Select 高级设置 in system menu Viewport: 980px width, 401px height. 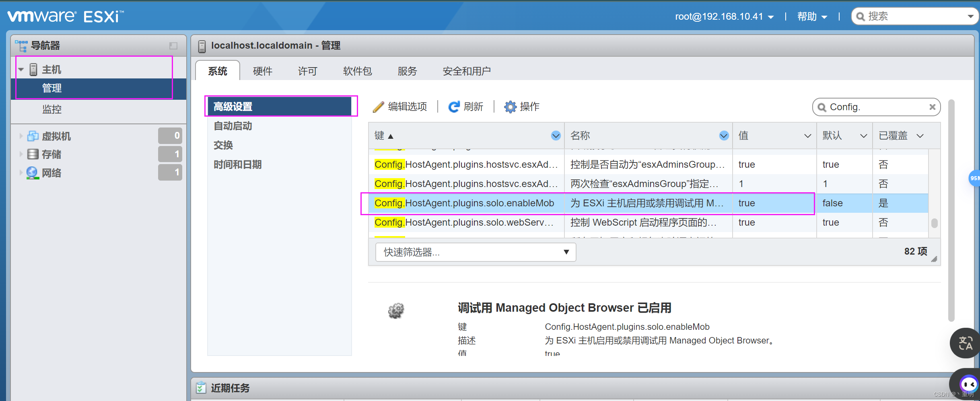[280, 107]
